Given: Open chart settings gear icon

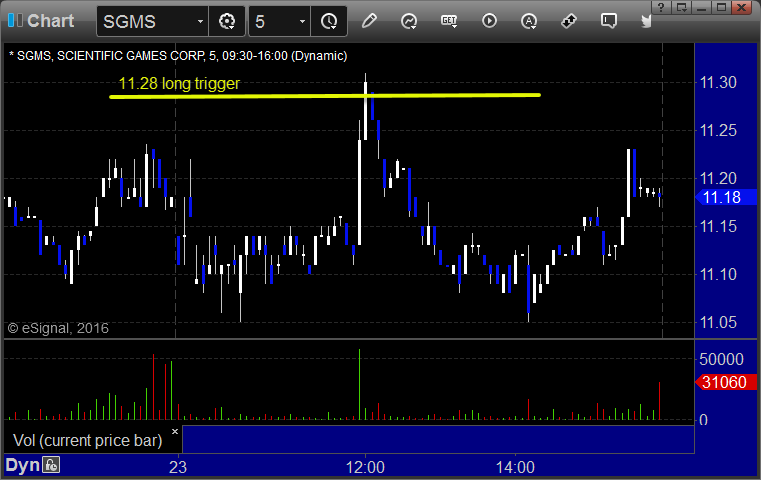Looking at the screenshot, I should [227, 21].
